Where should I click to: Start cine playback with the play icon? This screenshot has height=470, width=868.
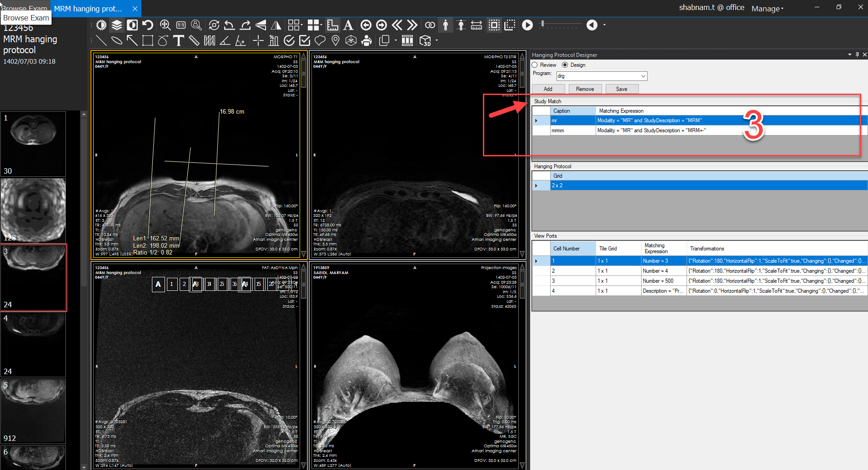527,25
